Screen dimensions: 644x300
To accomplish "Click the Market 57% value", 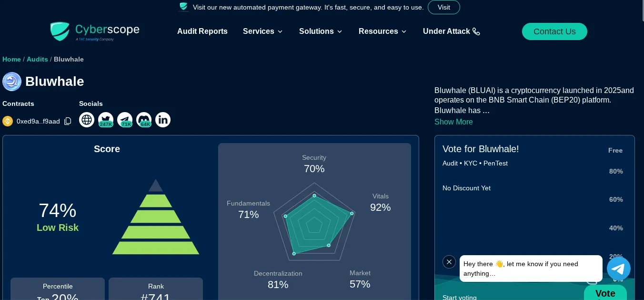I will [360, 284].
